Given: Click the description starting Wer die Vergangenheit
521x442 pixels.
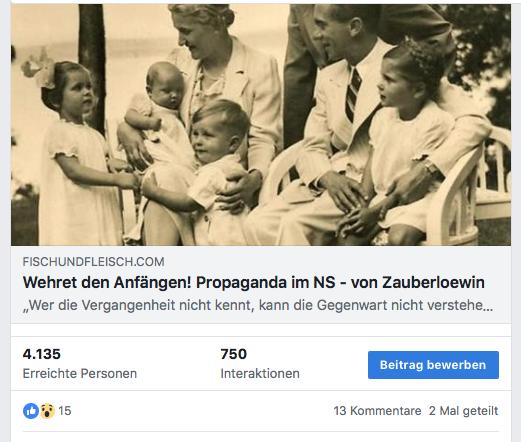Looking at the screenshot, I should coord(257,305).
